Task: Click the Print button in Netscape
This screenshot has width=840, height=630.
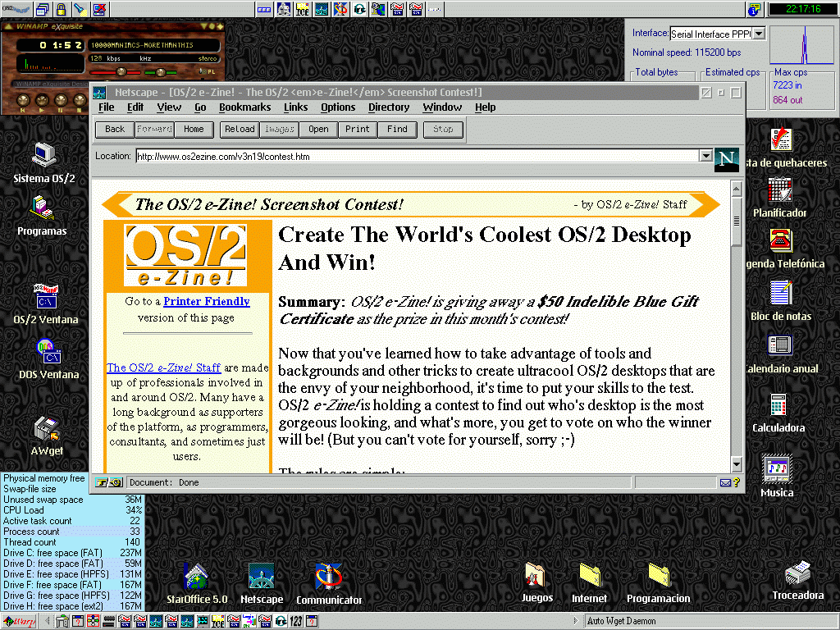Action: click(x=358, y=129)
